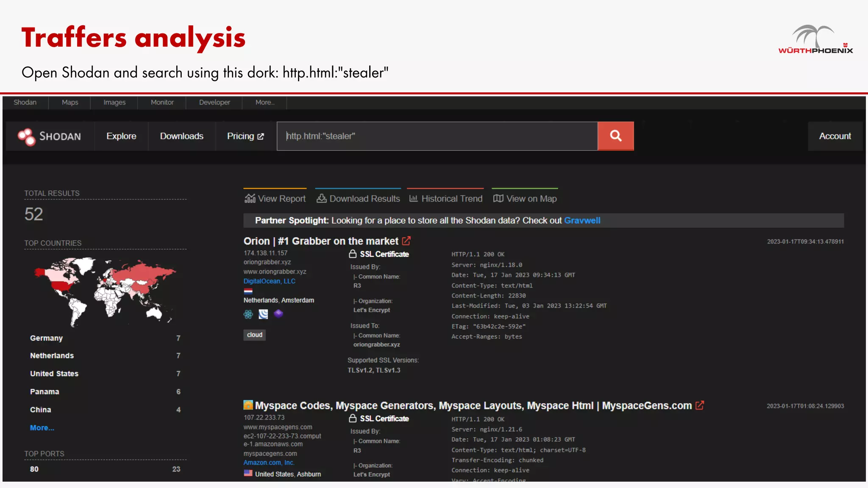Screen dimensions: 868x488
Task: Click Netherlands, Amsterdam location text
Action: pyautogui.click(x=279, y=300)
